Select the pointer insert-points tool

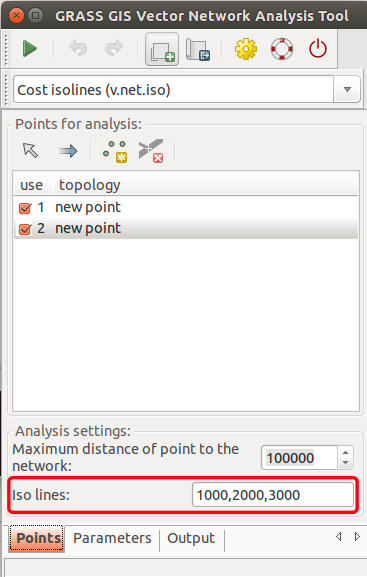tap(30, 150)
